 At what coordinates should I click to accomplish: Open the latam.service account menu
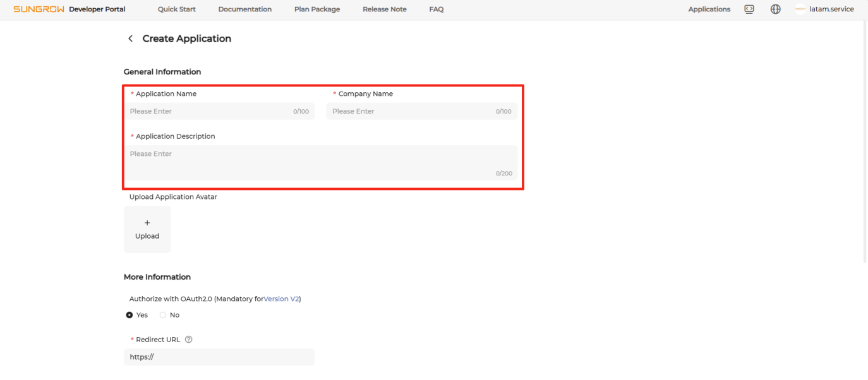(x=831, y=9)
